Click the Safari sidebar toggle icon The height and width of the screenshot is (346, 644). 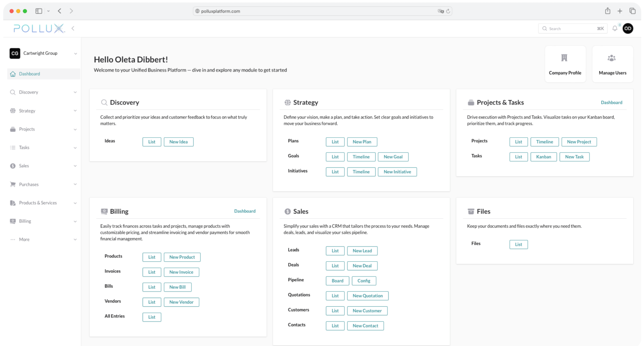(x=39, y=11)
